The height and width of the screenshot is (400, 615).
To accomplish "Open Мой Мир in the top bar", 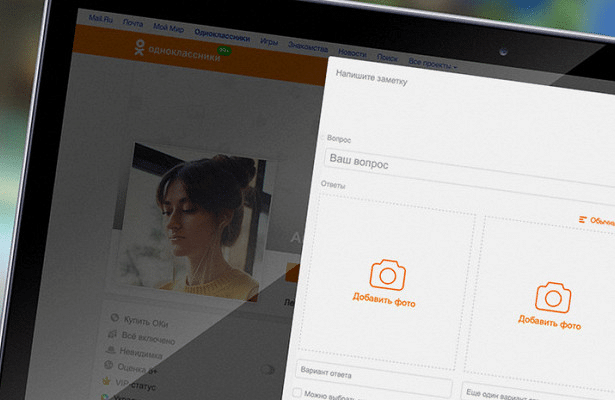I will 168,27.
